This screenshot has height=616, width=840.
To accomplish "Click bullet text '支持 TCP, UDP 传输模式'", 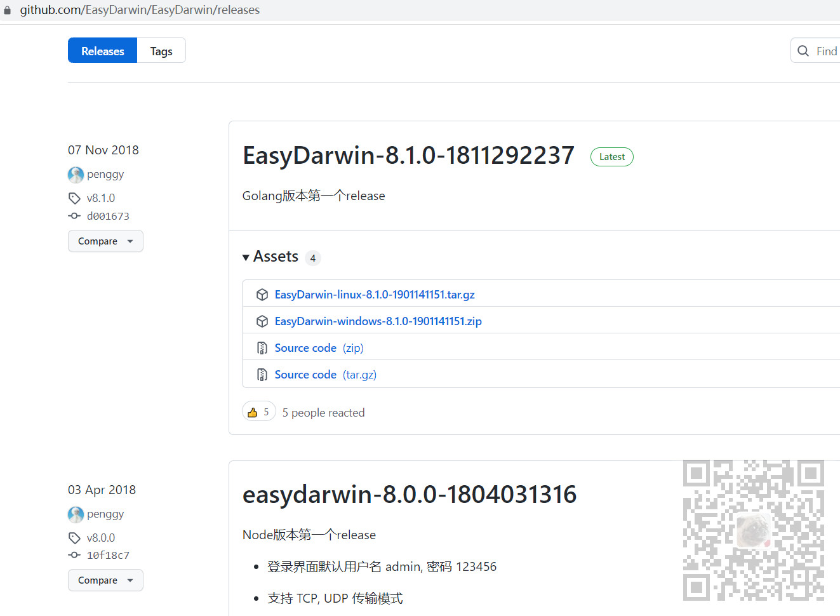I will pyautogui.click(x=335, y=598).
